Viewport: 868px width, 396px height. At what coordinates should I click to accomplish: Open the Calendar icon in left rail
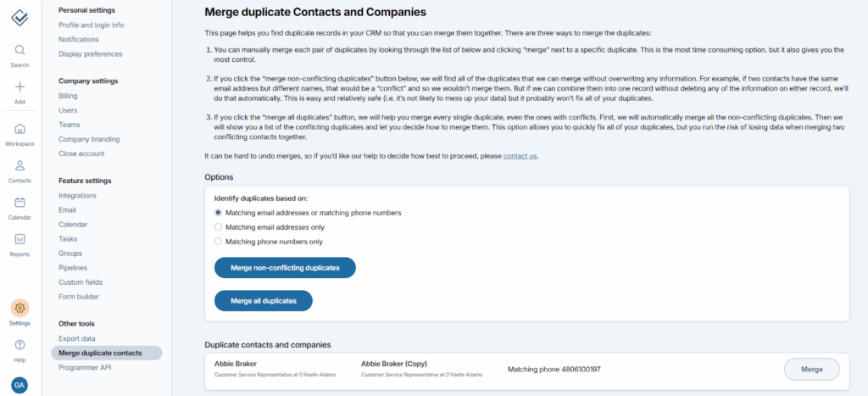click(x=19, y=203)
